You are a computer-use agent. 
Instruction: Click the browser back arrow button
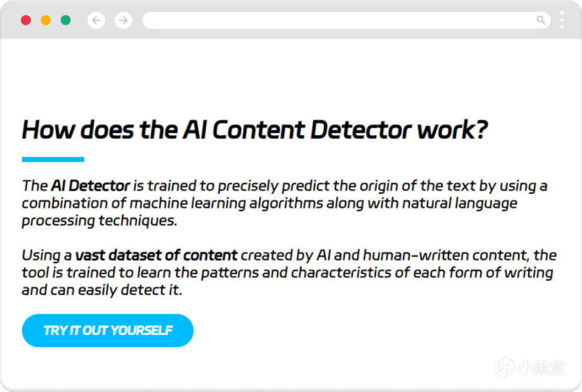[x=96, y=20]
